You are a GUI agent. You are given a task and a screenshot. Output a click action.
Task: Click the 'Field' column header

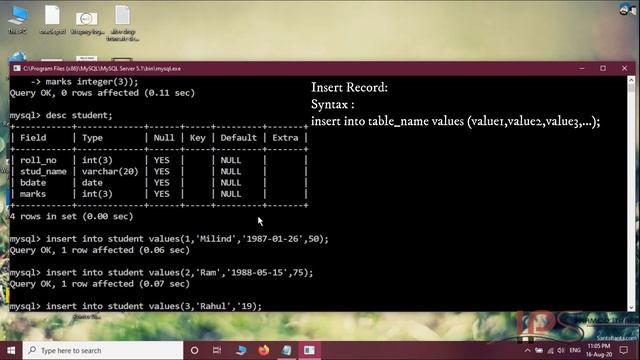33,138
